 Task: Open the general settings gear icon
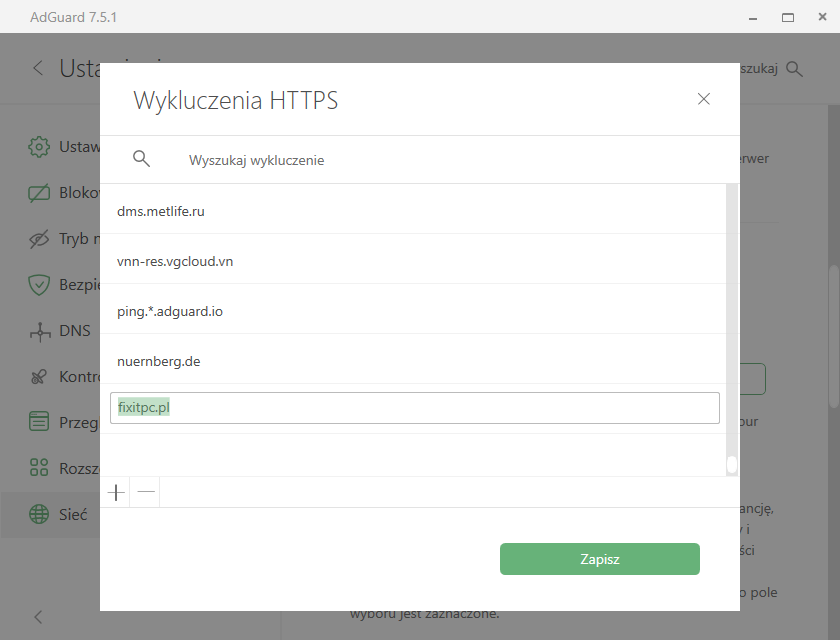click(x=39, y=147)
